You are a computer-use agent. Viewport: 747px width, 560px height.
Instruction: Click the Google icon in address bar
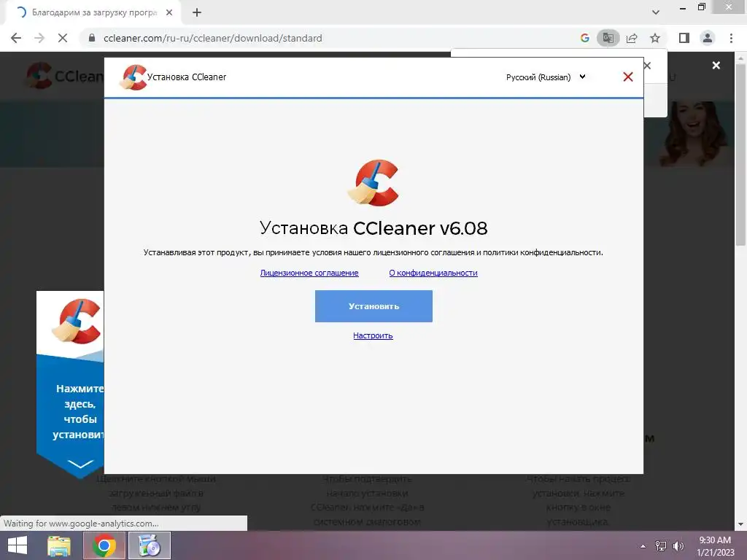point(585,38)
